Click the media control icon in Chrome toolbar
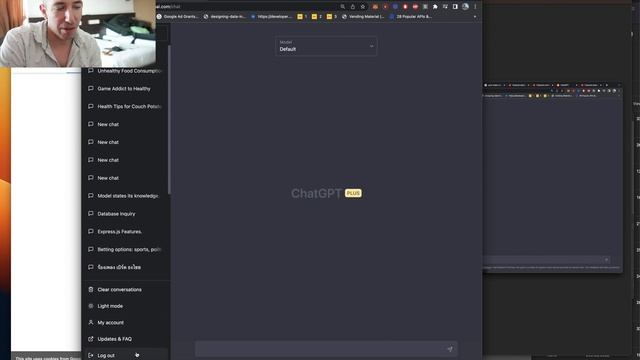640x360 pixels. click(445, 7)
